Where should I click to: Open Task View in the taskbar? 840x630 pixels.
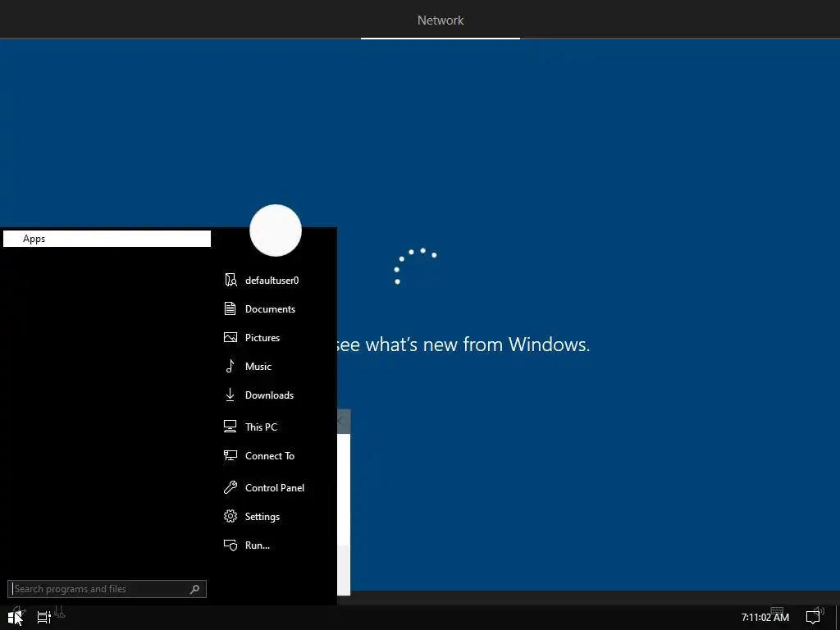44,617
